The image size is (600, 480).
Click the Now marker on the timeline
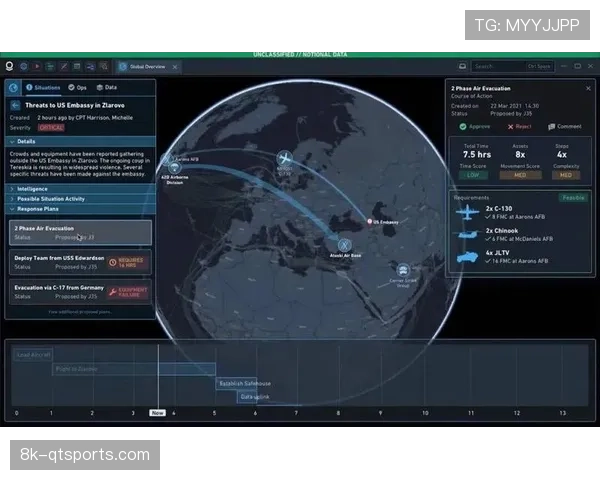[157, 412]
